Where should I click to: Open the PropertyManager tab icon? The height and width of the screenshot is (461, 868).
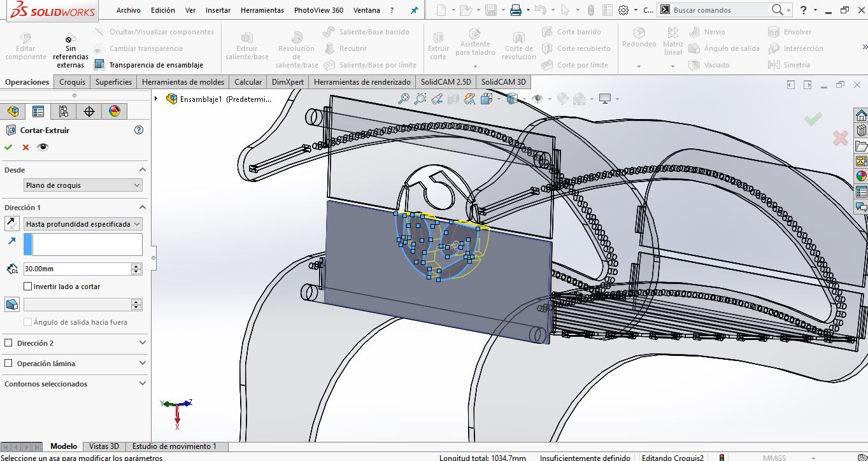38,111
